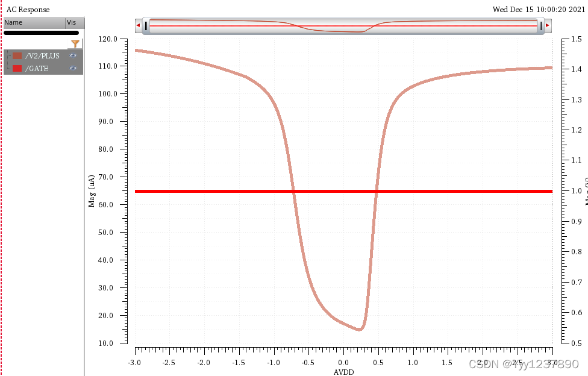Screen dimensions: 588x376
Task: Select the /V2/PLUS trace row
Action: click(x=43, y=55)
